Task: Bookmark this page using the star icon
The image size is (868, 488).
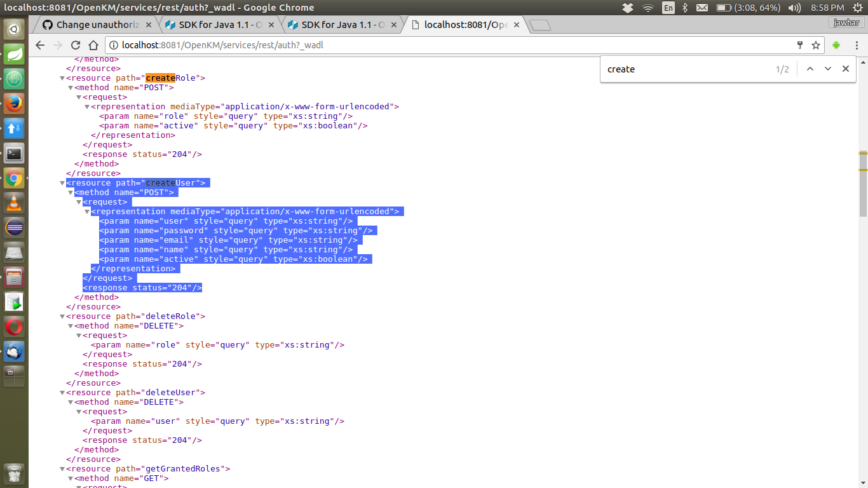Action: click(x=817, y=45)
